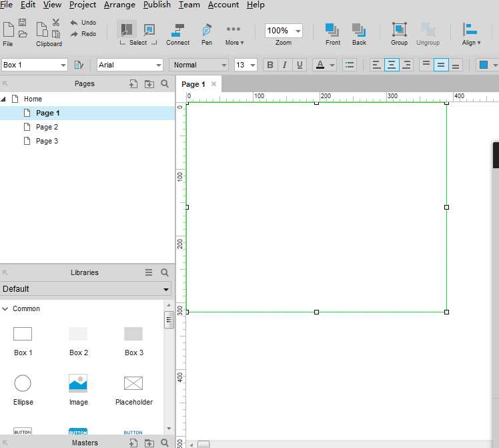Screen dimensions: 499x448
Task: Open the Project menu
Action: point(83,5)
